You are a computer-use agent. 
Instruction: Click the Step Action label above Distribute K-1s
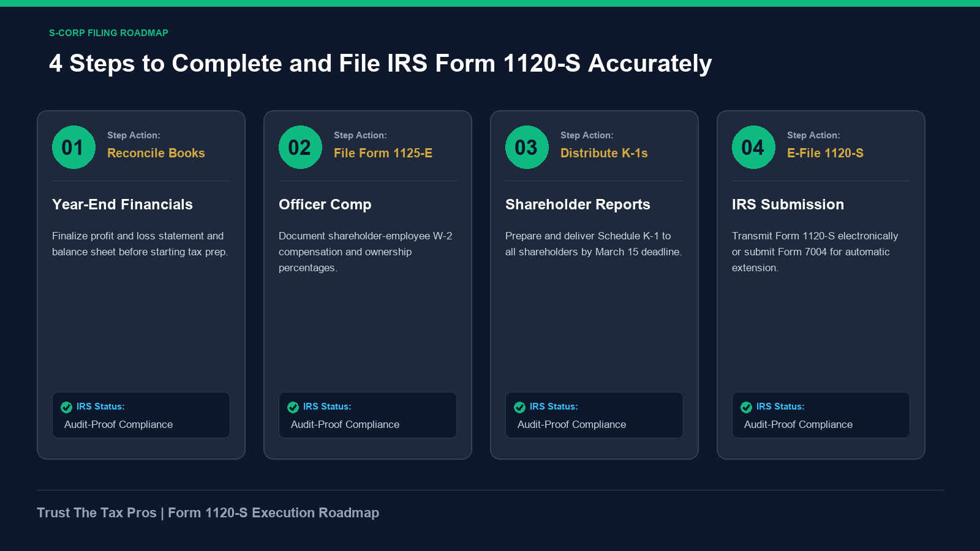tap(587, 135)
